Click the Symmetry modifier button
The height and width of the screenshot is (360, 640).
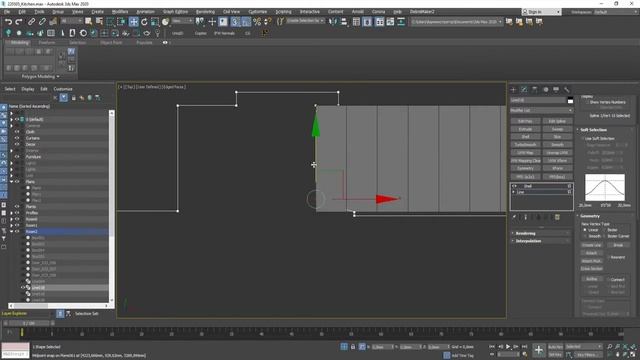click(525, 168)
